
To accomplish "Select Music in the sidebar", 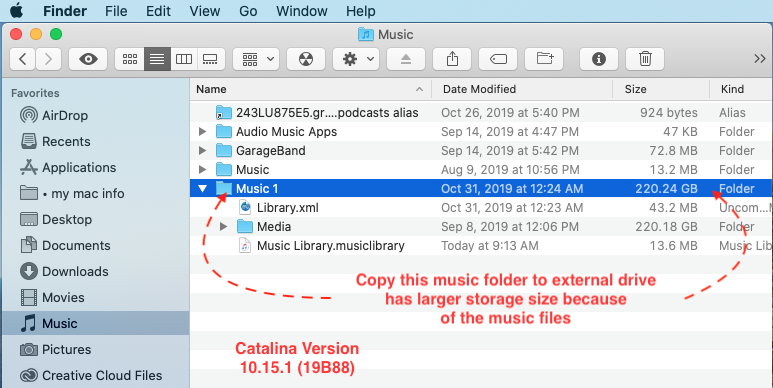I will (96, 323).
